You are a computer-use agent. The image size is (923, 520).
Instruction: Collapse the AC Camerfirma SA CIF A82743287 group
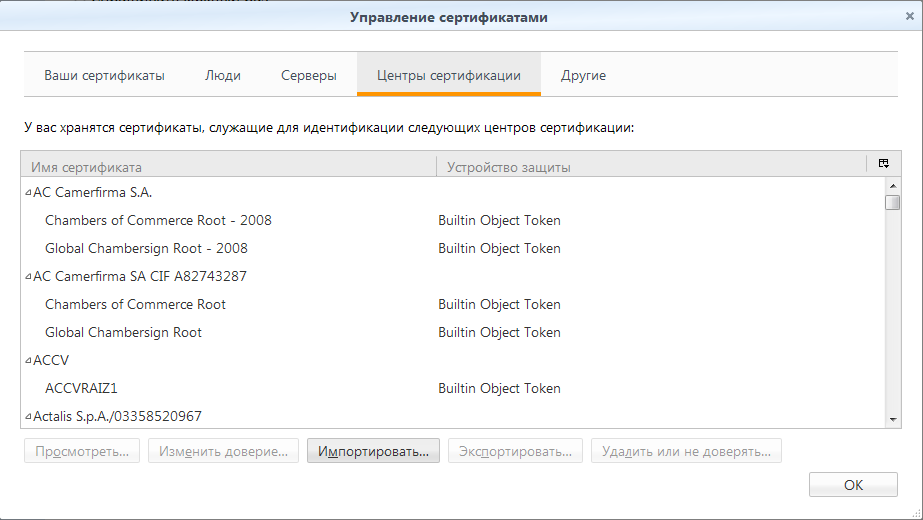click(28, 277)
